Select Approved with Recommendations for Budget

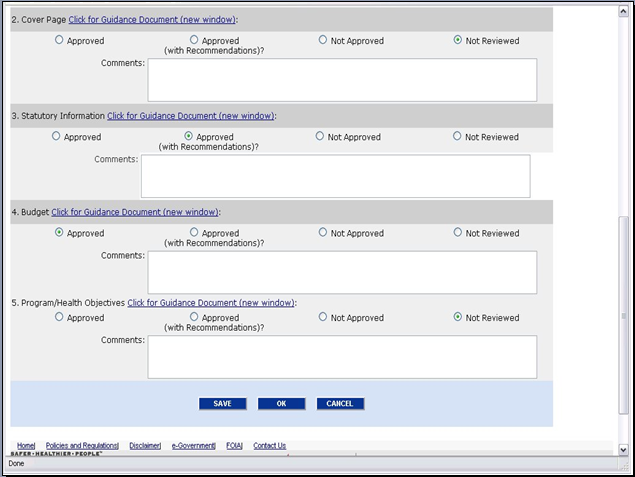coord(194,233)
